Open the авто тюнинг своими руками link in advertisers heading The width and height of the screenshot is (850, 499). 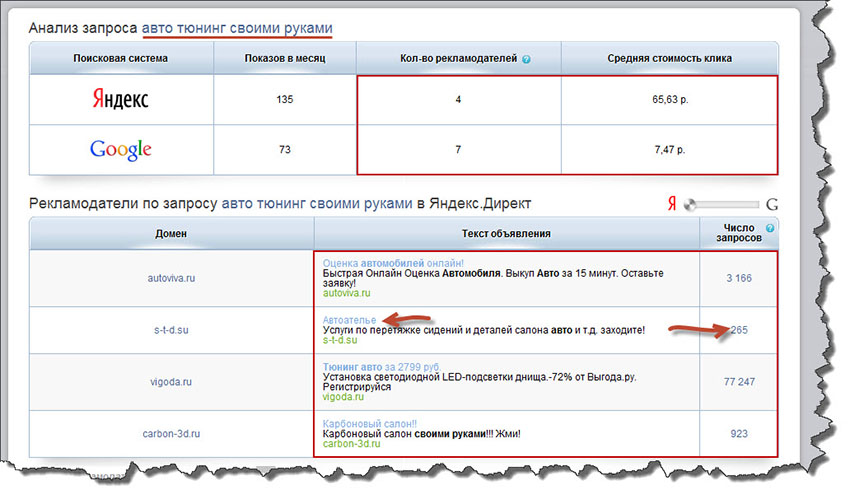click(317, 204)
